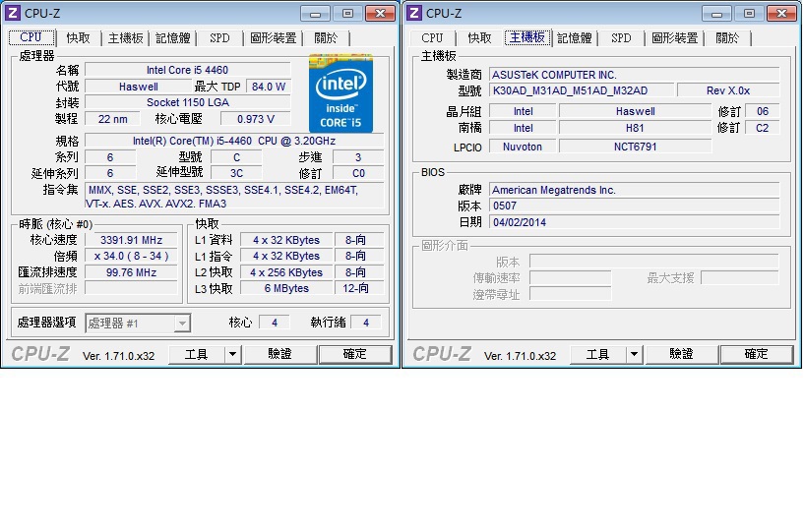Select the SPD tab in right window
Screen dimensions: 804x532
621,38
